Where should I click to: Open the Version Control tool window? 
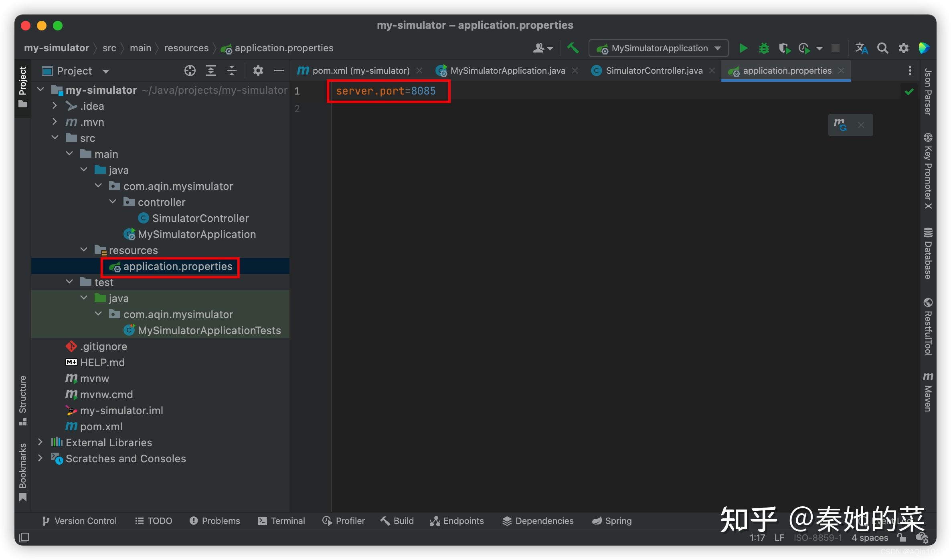79,521
